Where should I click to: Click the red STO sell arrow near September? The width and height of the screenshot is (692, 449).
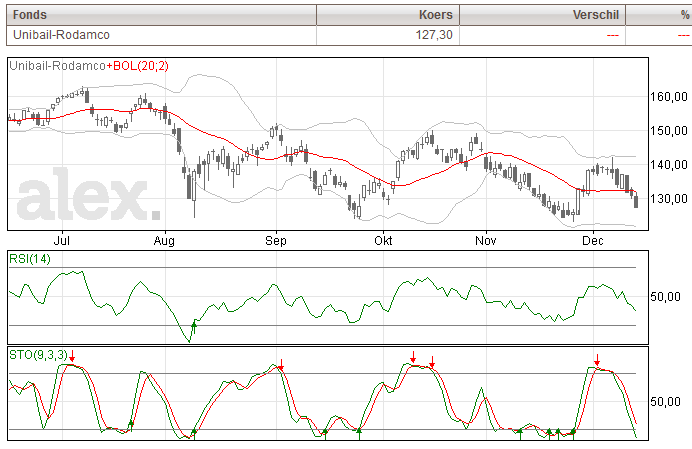[x=281, y=365]
